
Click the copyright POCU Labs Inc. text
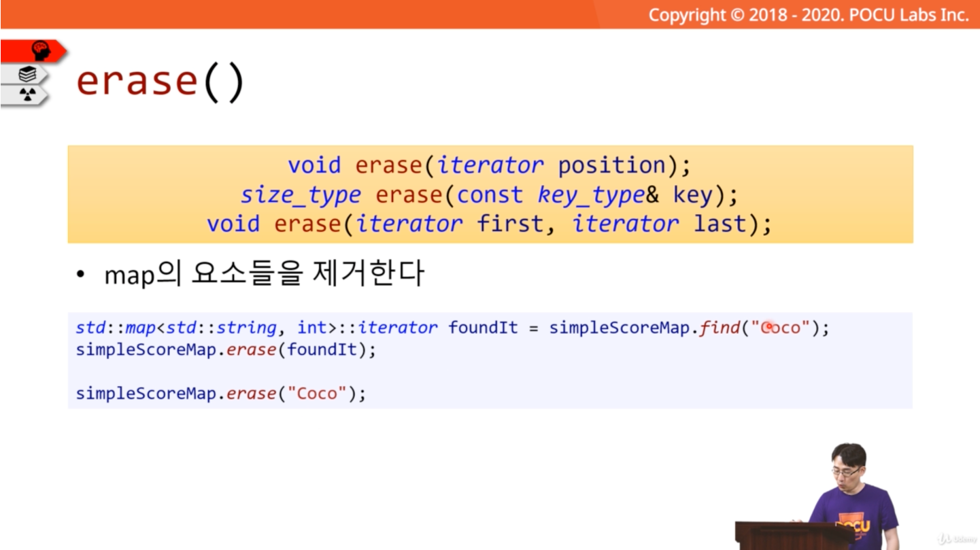[809, 15]
